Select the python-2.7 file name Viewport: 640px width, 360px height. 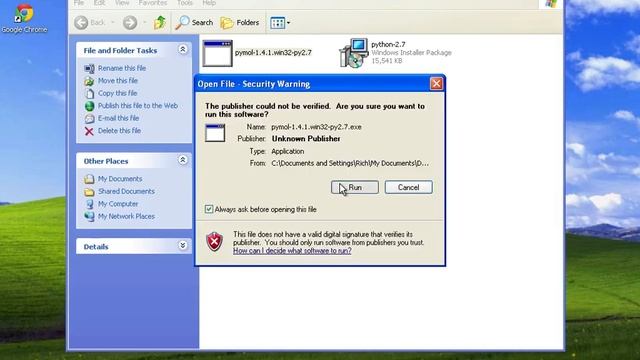coord(388,44)
